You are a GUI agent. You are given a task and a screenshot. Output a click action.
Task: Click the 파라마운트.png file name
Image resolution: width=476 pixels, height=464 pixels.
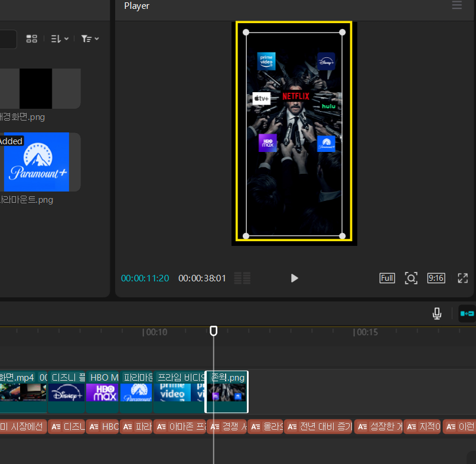tap(27, 200)
